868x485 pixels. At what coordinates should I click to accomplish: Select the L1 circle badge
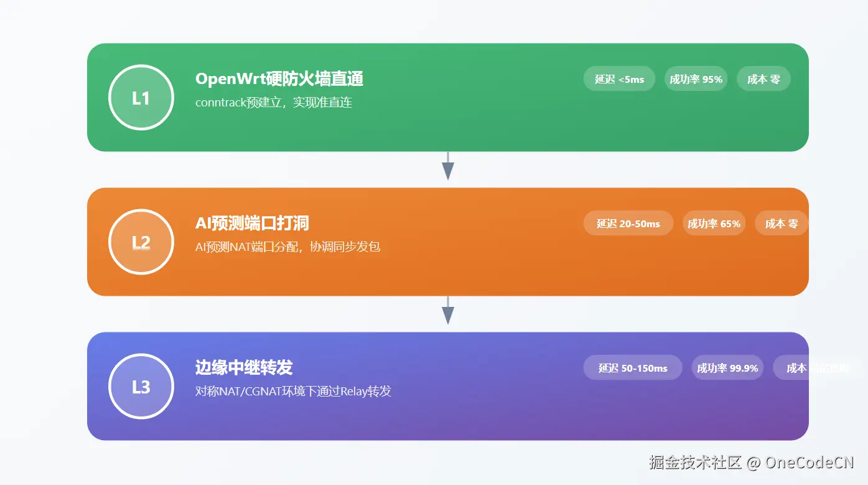pos(141,97)
